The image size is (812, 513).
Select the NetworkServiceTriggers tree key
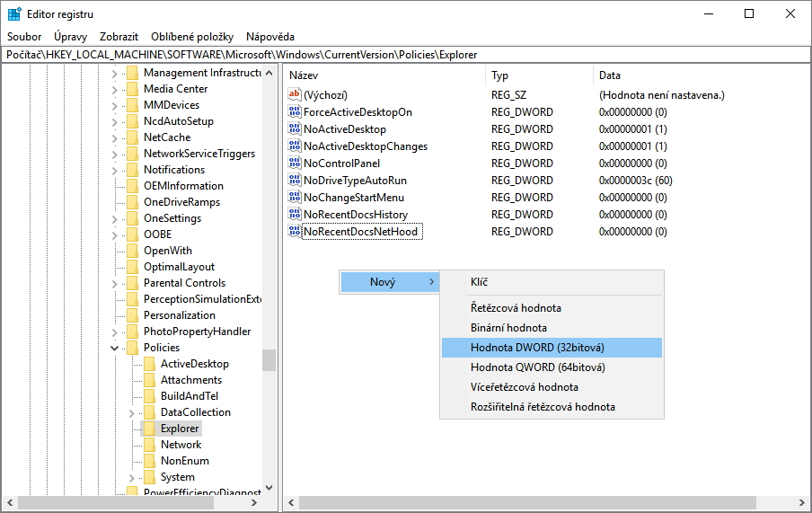coord(199,154)
